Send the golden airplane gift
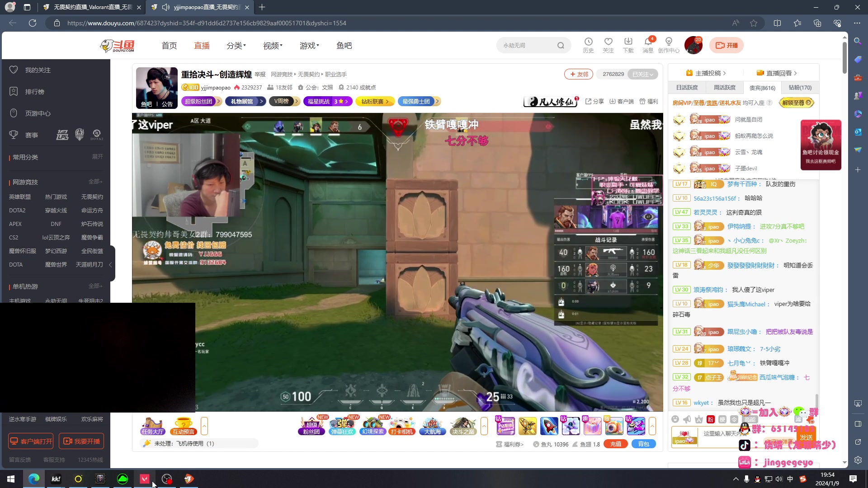868x488 pixels. click(x=527, y=426)
